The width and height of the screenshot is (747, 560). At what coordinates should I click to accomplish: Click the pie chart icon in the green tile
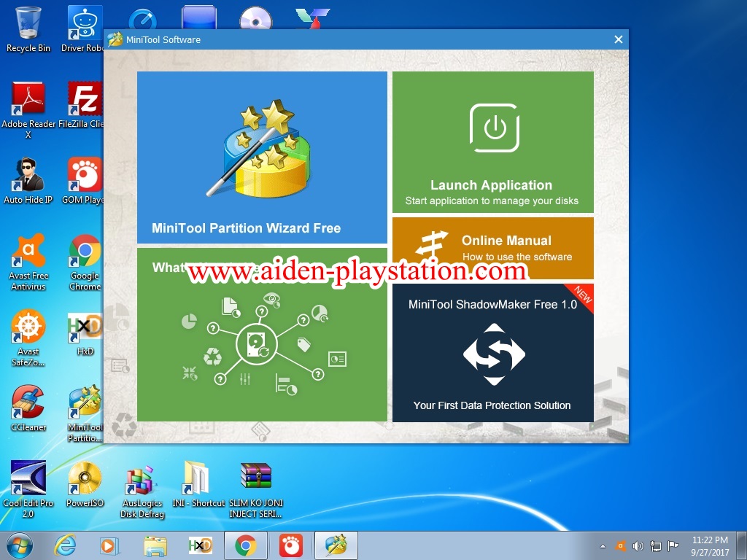190,321
